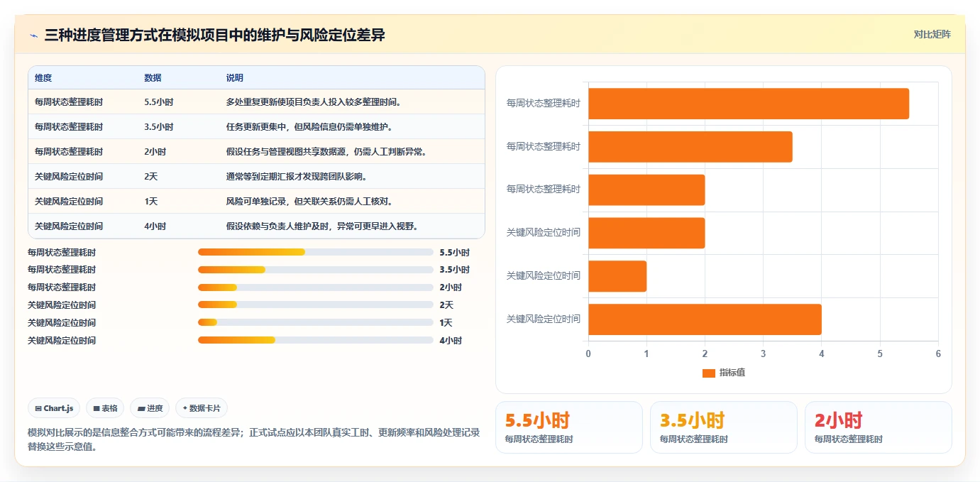Click the chart bar reaching 5.5

pyautogui.click(x=749, y=104)
